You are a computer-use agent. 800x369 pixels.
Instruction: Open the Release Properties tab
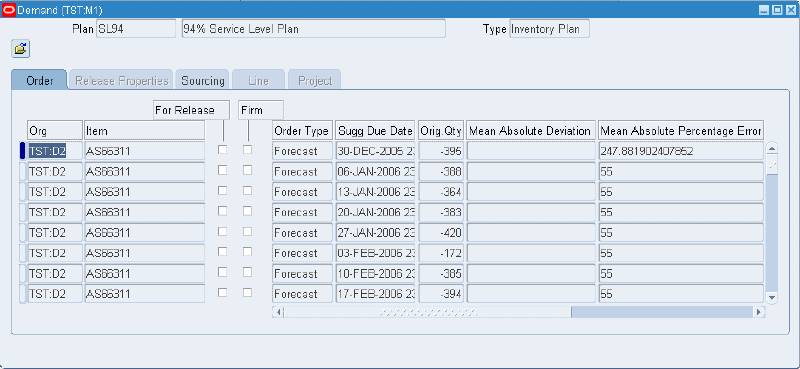(121, 81)
